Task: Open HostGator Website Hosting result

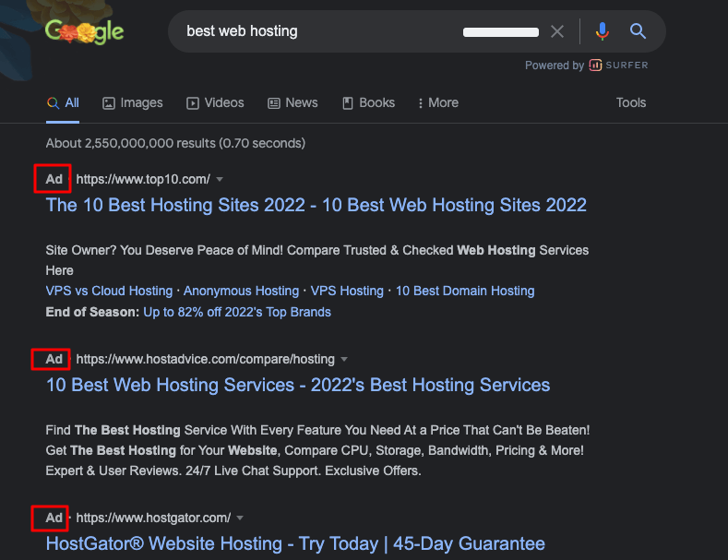Action: [x=295, y=543]
